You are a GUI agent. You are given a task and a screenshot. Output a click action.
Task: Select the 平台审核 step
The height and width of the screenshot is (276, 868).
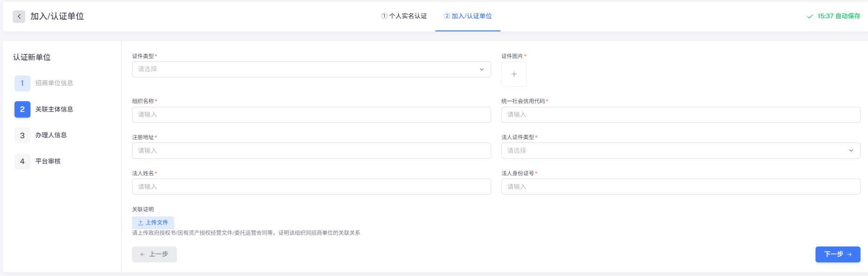[x=48, y=161]
